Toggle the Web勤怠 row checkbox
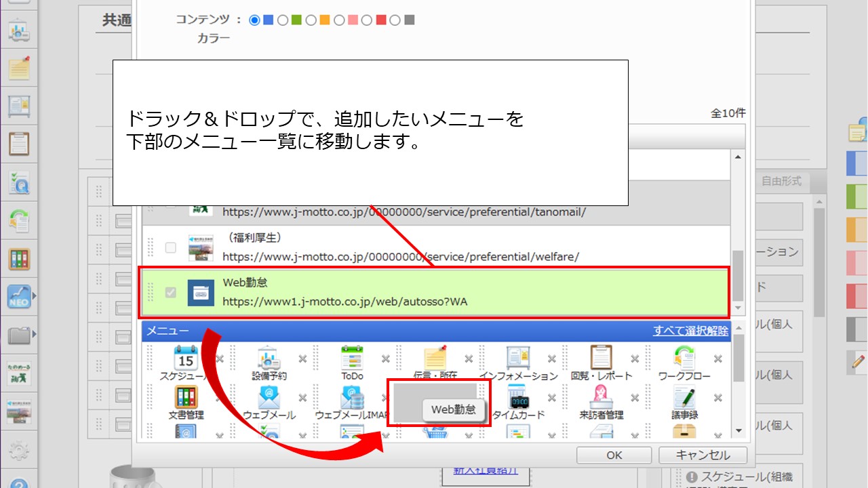This screenshot has height=488, width=868. click(171, 293)
